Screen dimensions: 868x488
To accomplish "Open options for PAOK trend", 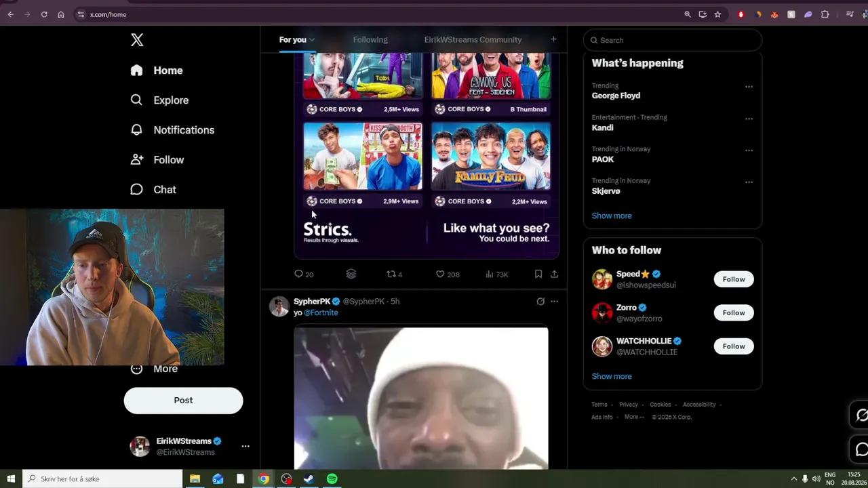I will (x=749, y=150).
